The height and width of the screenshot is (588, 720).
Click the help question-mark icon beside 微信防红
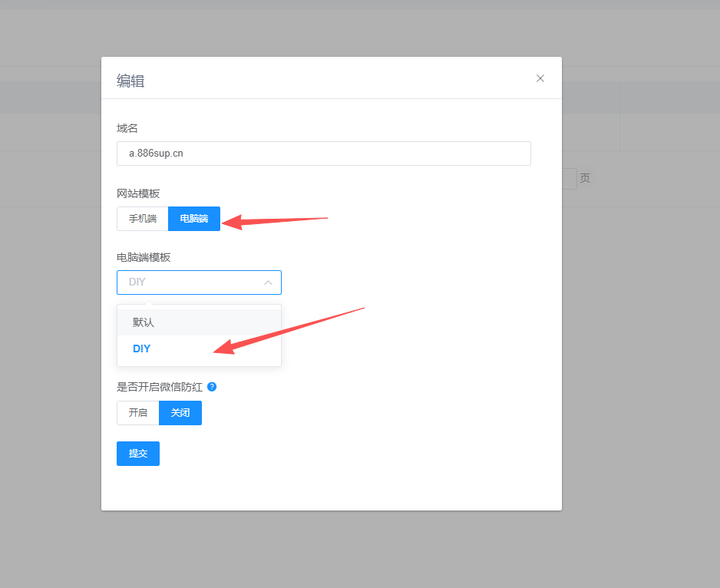[x=212, y=387]
